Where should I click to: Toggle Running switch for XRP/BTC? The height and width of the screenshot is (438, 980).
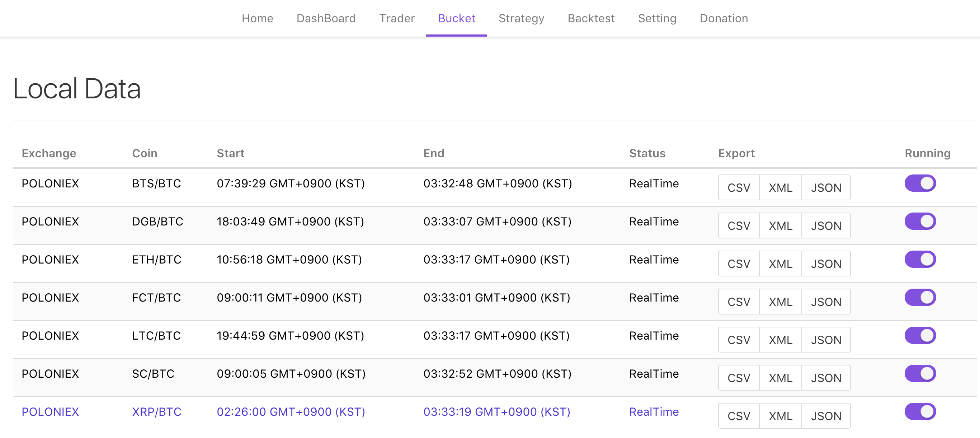[x=920, y=412]
